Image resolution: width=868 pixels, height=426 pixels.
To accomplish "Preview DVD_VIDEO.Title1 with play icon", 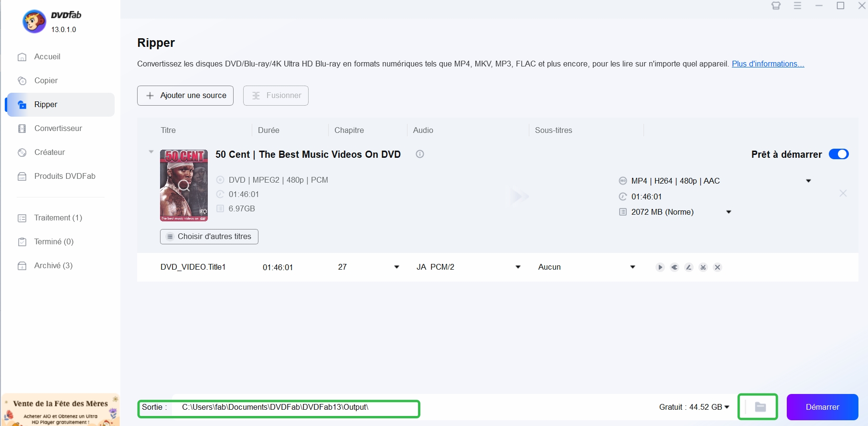I will (x=660, y=267).
